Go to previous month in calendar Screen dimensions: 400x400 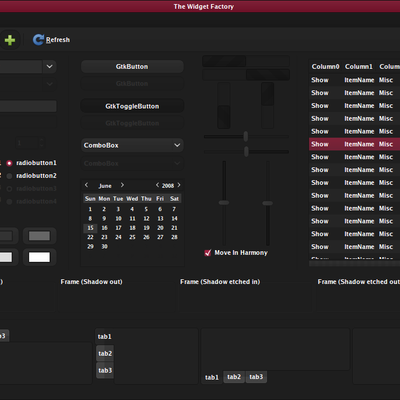click(87, 185)
